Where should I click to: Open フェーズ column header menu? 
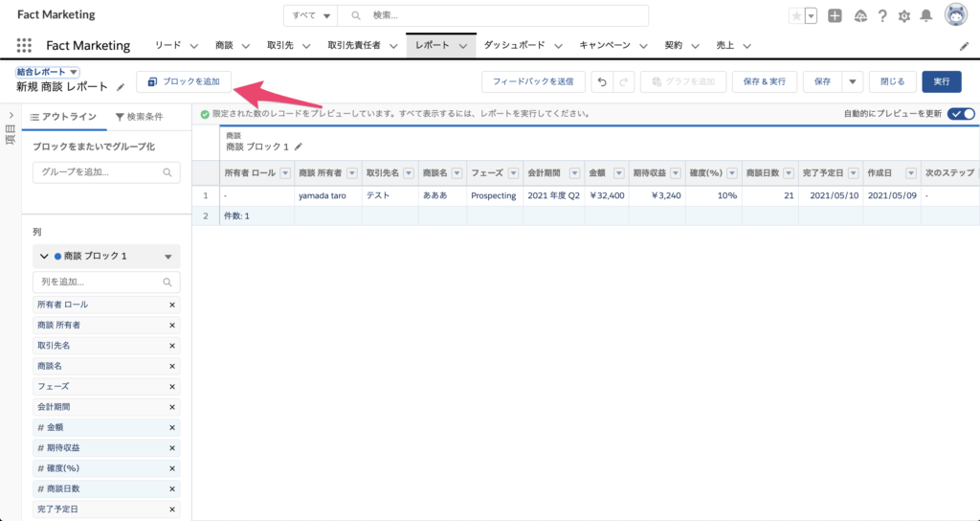click(x=513, y=173)
